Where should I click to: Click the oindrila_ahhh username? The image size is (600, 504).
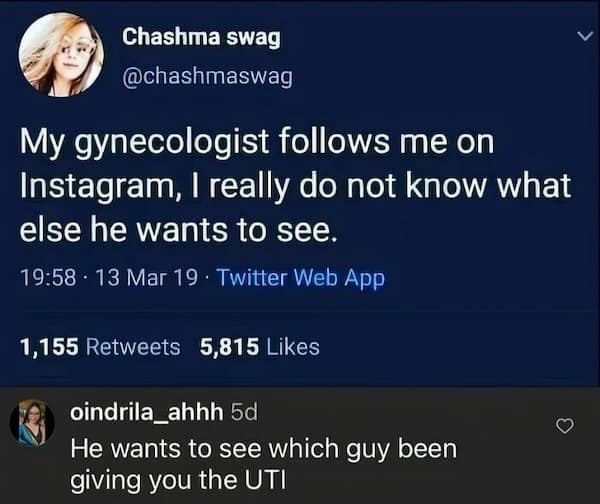tap(147, 411)
